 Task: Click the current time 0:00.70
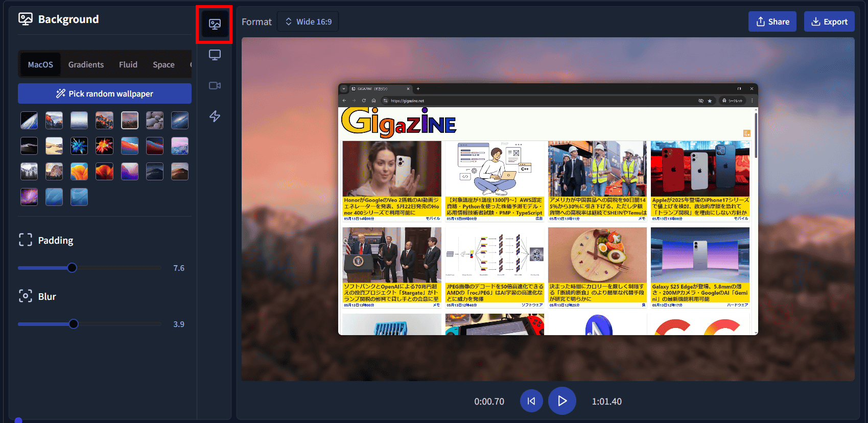pos(489,402)
